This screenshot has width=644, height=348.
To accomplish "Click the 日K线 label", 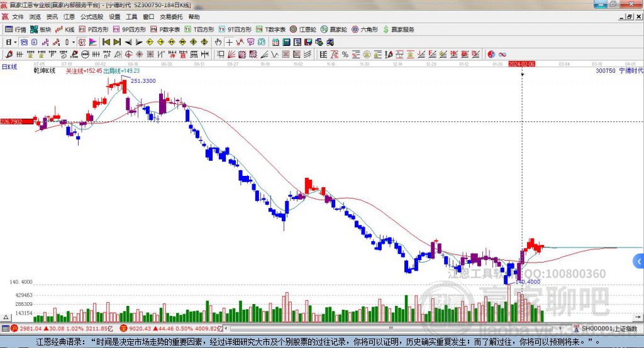I will click(x=9, y=67).
